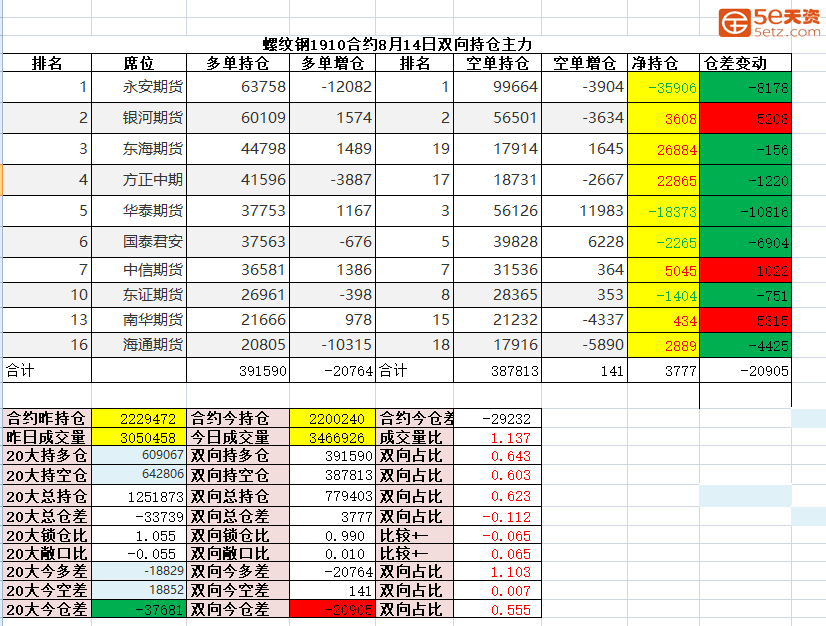
Task: Click the 国泰君安 seat cell
Action: [139, 241]
